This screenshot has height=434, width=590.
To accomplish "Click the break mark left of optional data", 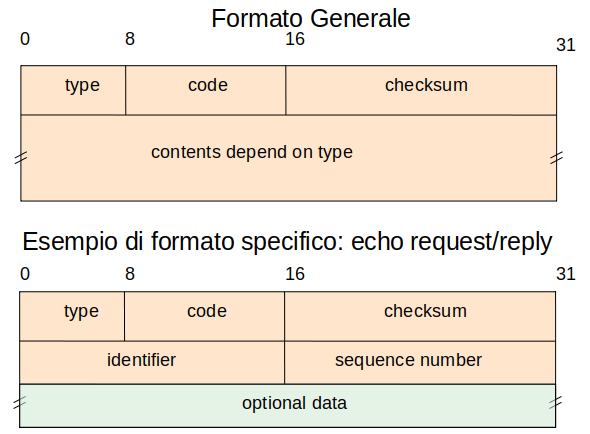I will pyautogui.click(x=20, y=402).
